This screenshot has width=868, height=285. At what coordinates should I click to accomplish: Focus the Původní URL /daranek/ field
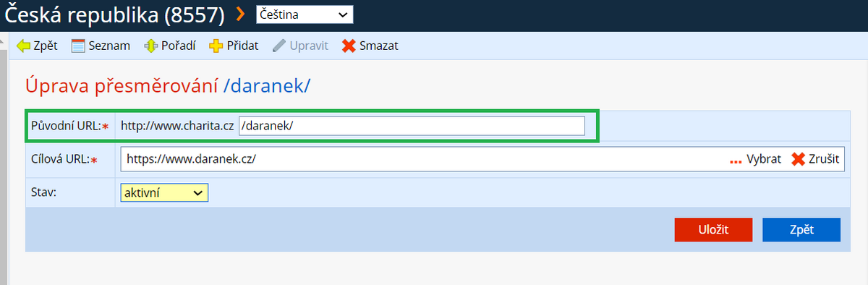(412, 126)
